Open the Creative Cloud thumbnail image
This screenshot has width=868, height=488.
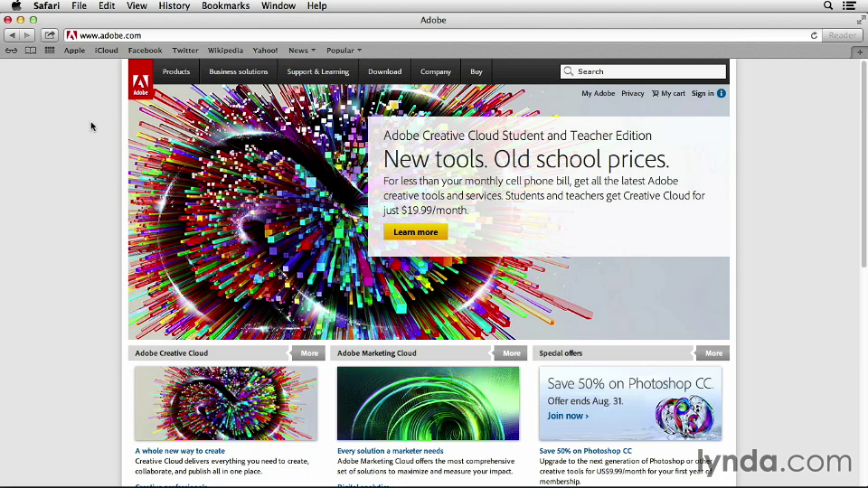[x=226, y=403]
